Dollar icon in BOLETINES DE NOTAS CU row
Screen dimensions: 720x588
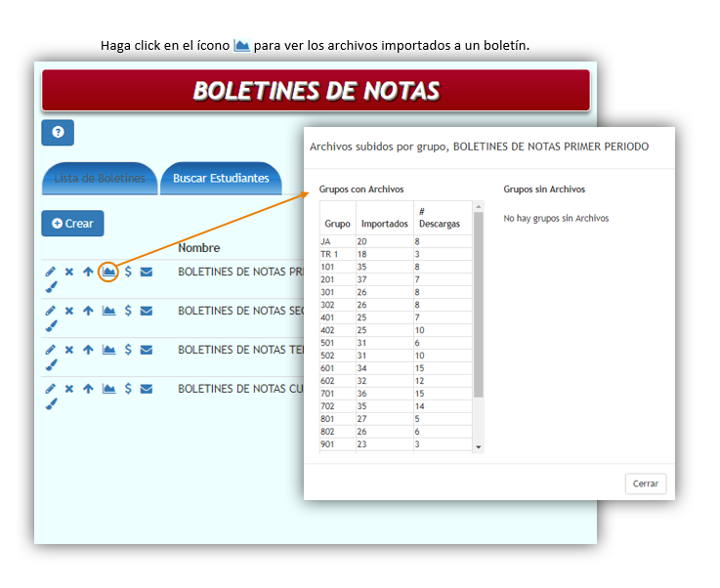tap(128, 389)
